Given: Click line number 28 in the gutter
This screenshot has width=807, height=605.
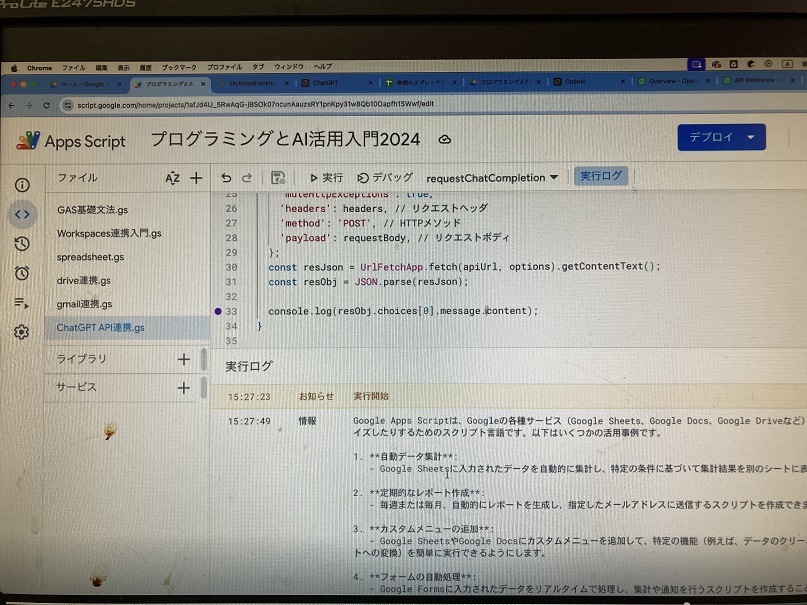Looking at the screenshot, I should coord(232,238).
